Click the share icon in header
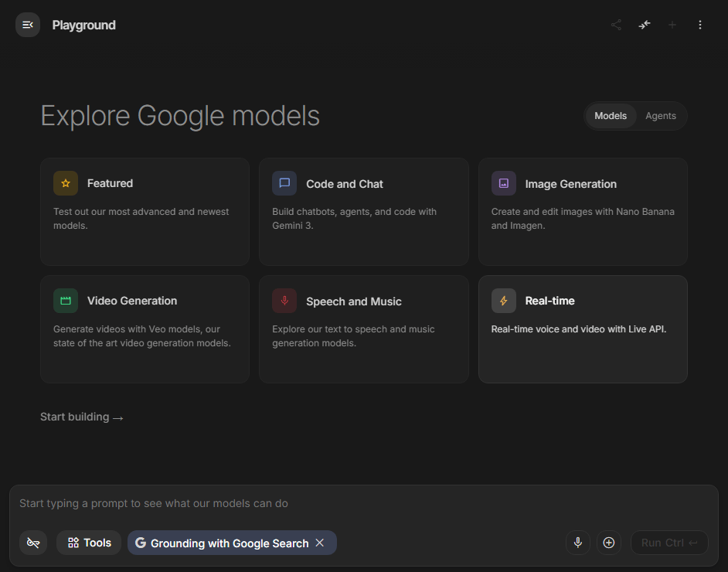Screen dimensions: 728x572 click(x=616, y=25)
